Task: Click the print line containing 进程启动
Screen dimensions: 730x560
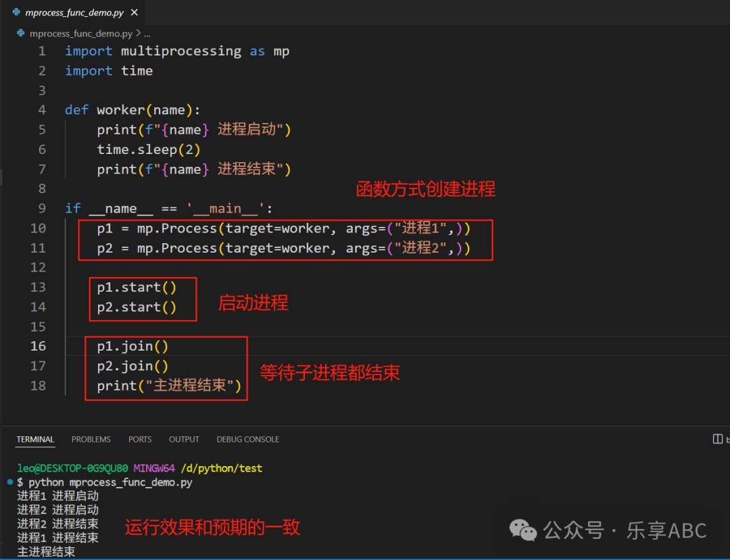Action: [194, 129]
